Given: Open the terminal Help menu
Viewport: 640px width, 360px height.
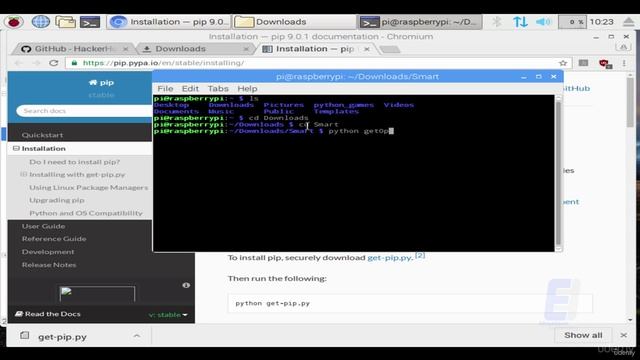Looking at the screenshot, I should click(247, 89).
